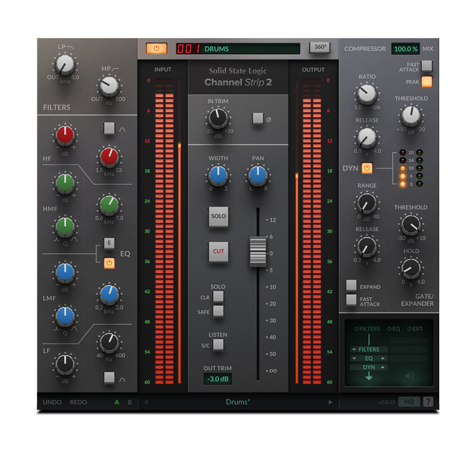The height and width of the screenshot is (449, 476).
Task: Click the red HF frequency knob
Action: click(x=109, y=157)
